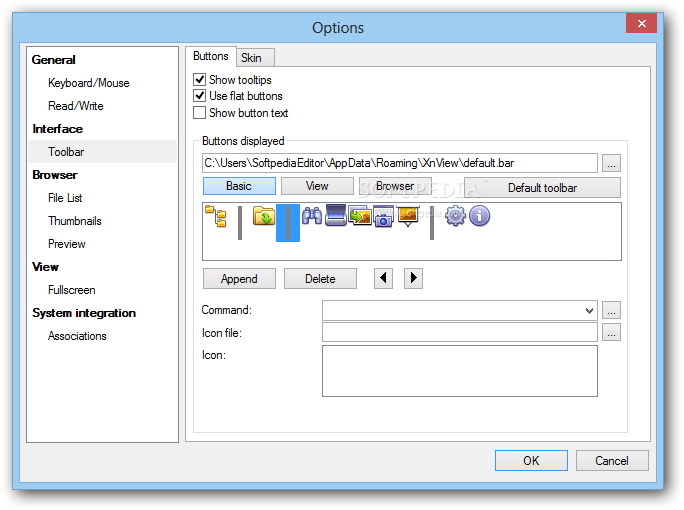Open Keyboard/Mouse settings

click(x=89, y=83)
